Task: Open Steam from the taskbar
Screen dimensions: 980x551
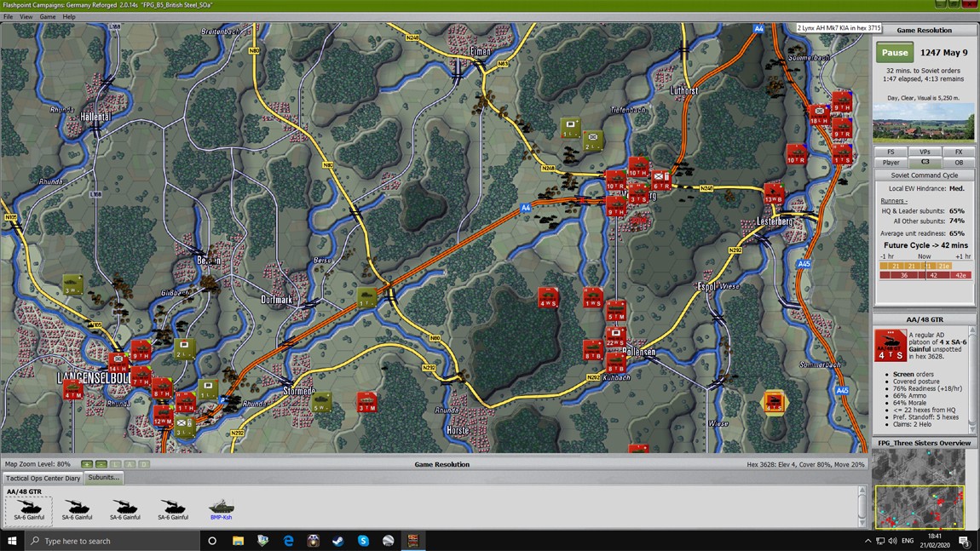Action: [x=338, y=541]
